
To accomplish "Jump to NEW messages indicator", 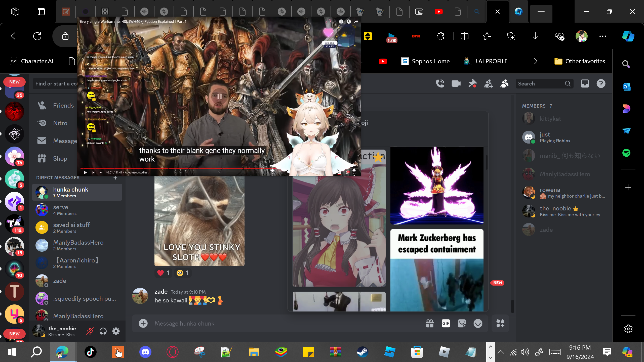I will tap(497, 283).
